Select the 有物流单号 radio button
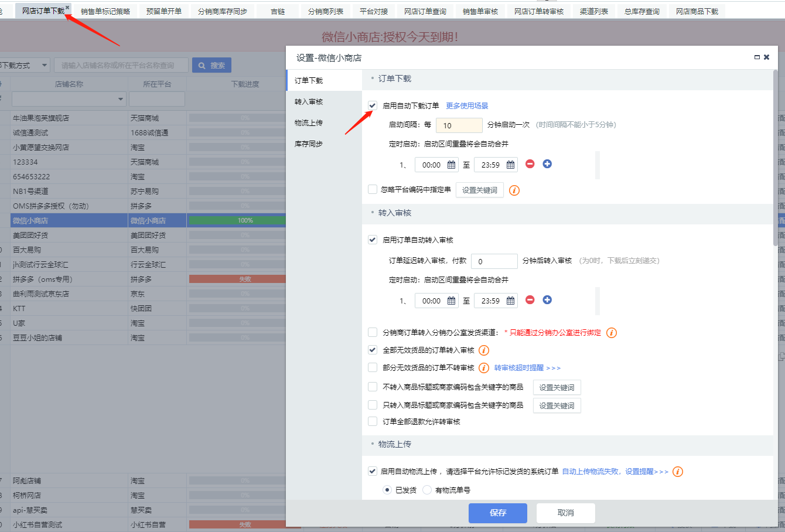This screenshot has width=785, height=532. click(427, 490)
